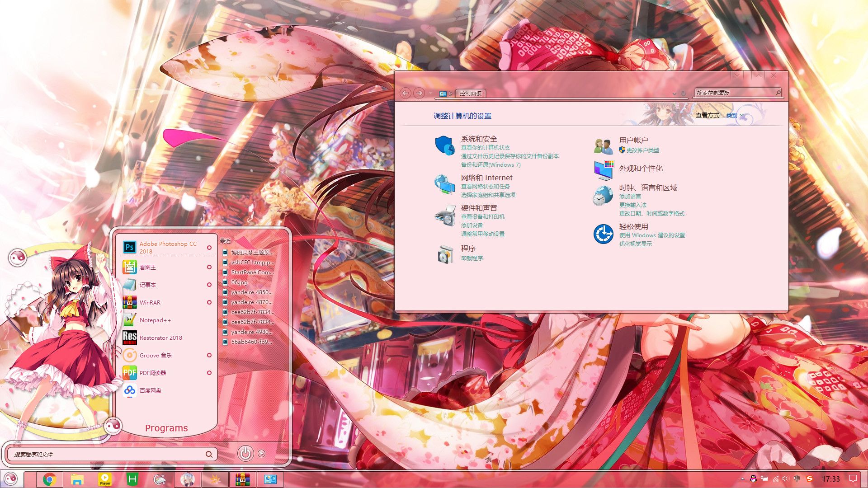Screen dimensions: 868x488
Task: Click the QQ penguin tray icon
Action: (x=753, y=479)
